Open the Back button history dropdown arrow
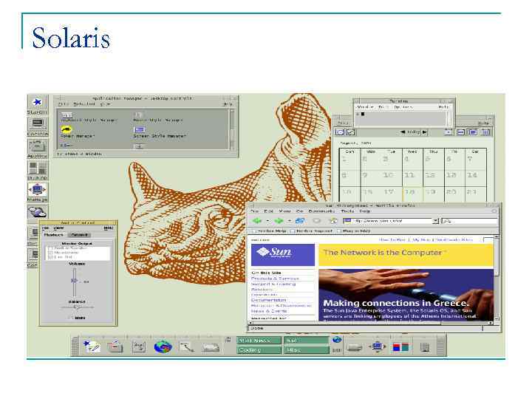Image resolution: width=532 pixels, height=399 pixels. [268, 221]
